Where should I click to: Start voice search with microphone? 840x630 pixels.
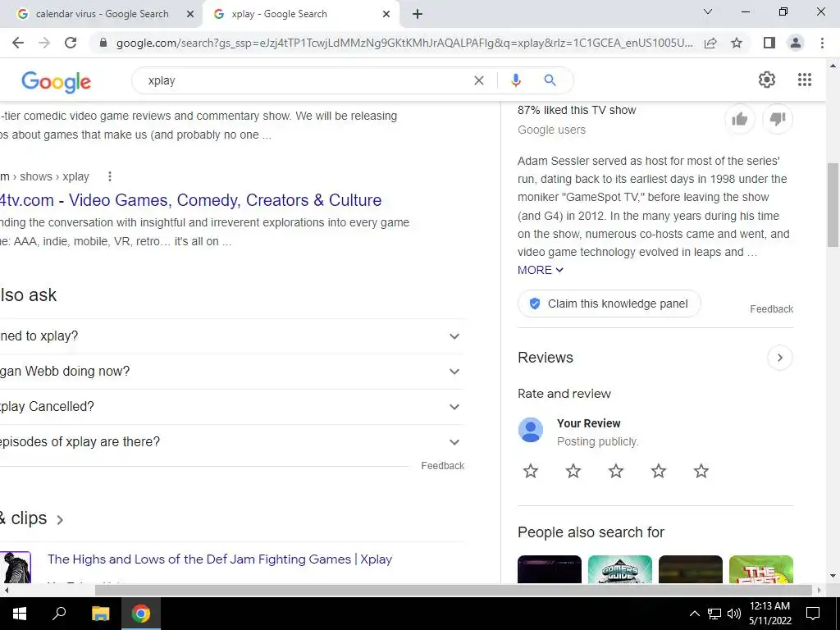click(x=515, y=80)
